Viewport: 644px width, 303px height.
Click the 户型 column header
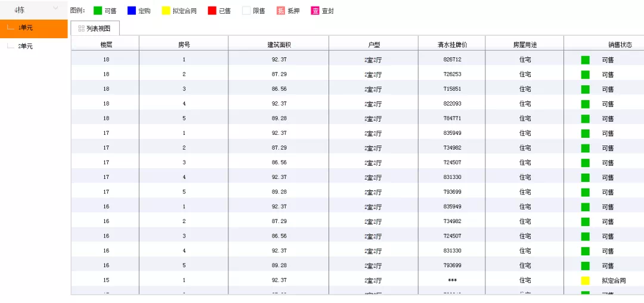373,44
